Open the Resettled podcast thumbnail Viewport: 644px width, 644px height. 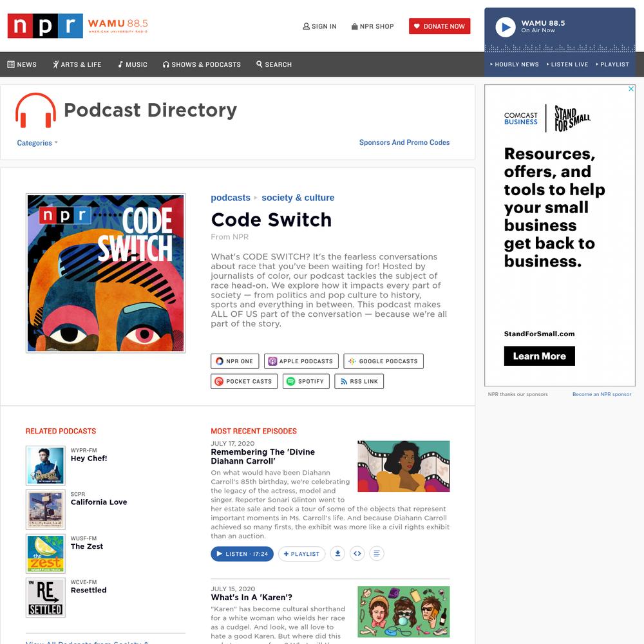[x=46, y=598]
